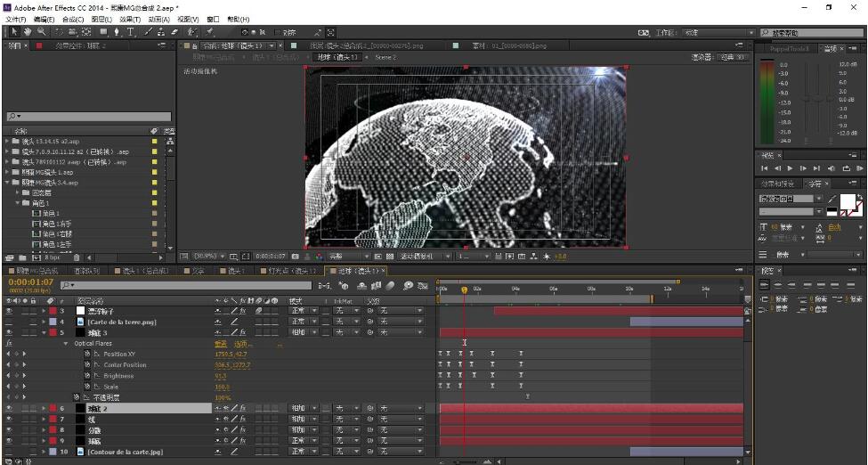Collapse the expanded layer 5 properties

point(45,332)
